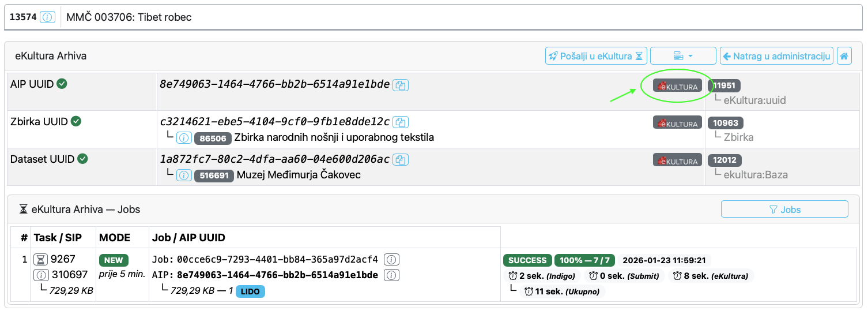Screen dimensions: 868x314
Task: Click info icon beside badge 516691
Action: point(184,175)
